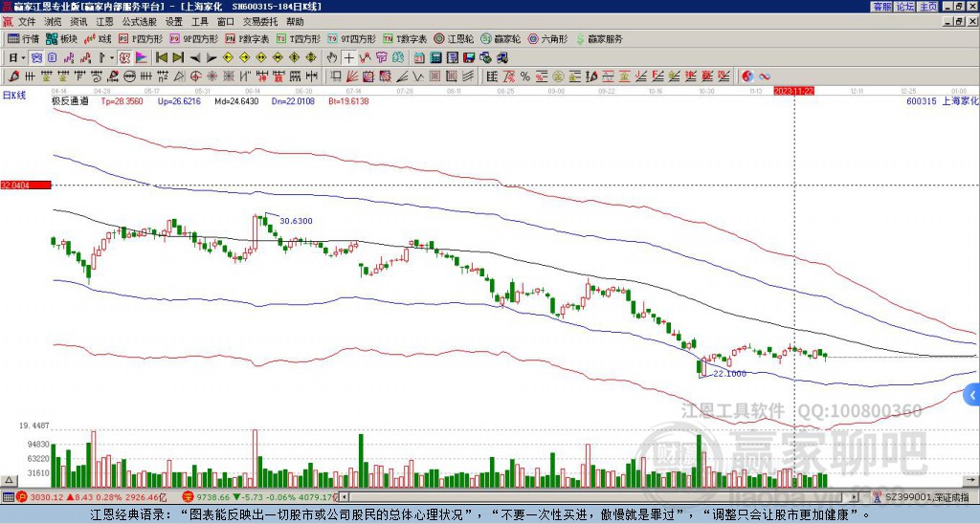
Task: Expand side panel with blue chevron button
Action: pos(972,395)
